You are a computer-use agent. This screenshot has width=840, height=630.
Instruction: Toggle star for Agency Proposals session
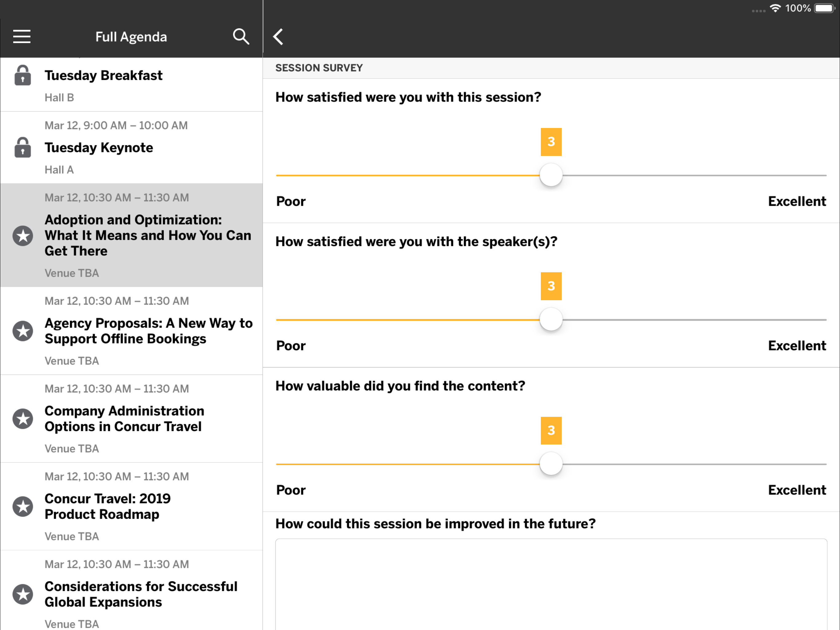(23, 331)
